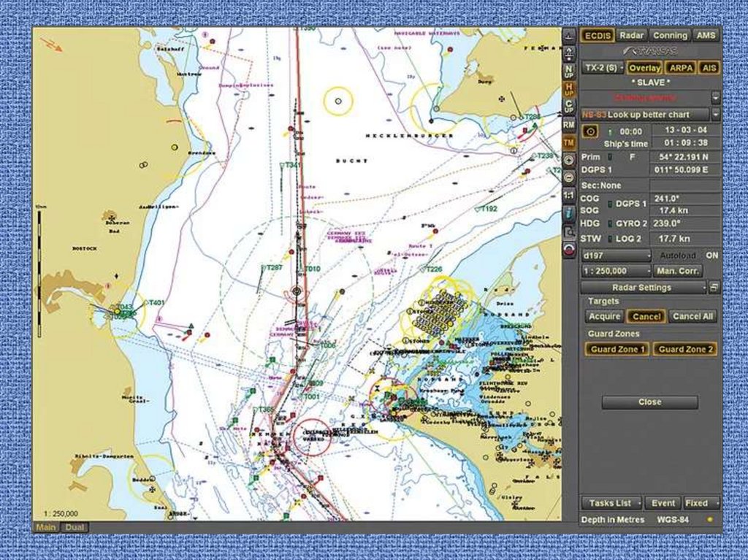The width and height of the screenshot is (748, 560).
Task: Switch to True Motion (TM) mode
Action: click(x=569, y=142)
